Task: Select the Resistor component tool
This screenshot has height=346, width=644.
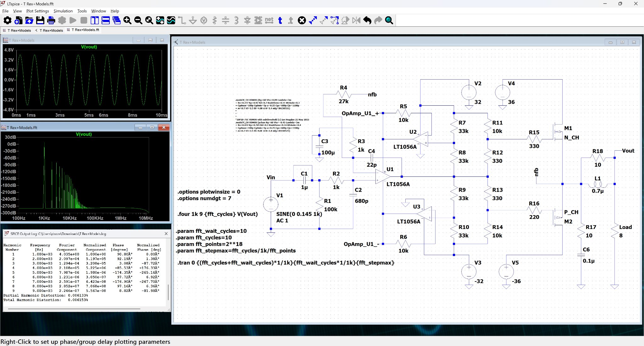Action: [x=214, y=20]
